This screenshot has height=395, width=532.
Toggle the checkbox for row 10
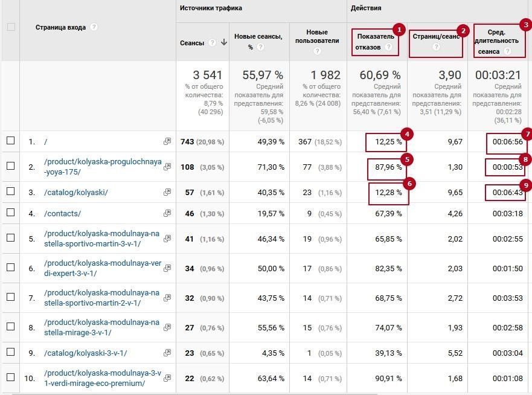tap(10, 377)
